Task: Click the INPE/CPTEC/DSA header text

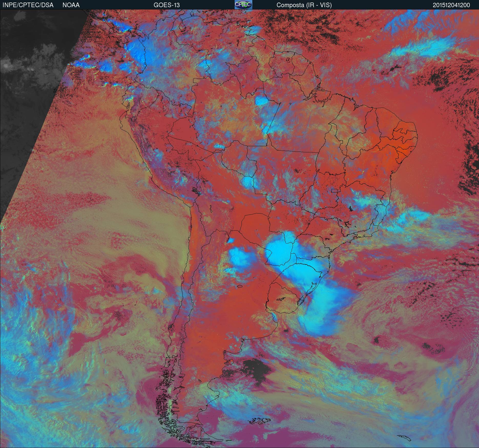Action: (28, 5)
